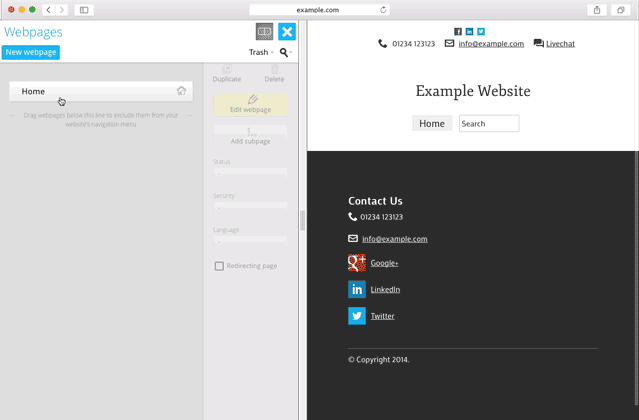Open the Language dropdown

point(250,242)
